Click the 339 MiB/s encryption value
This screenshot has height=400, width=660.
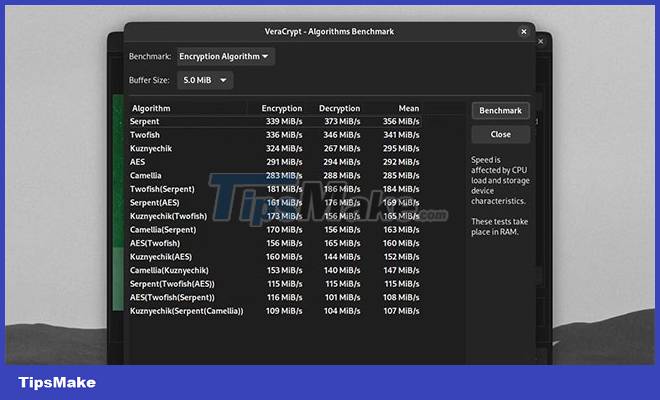point(284,121)
